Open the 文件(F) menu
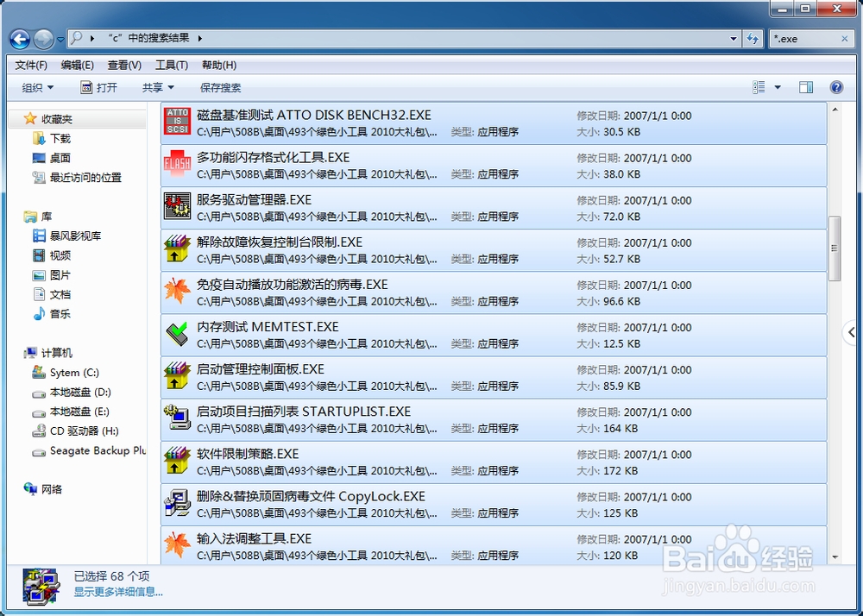 31,65
